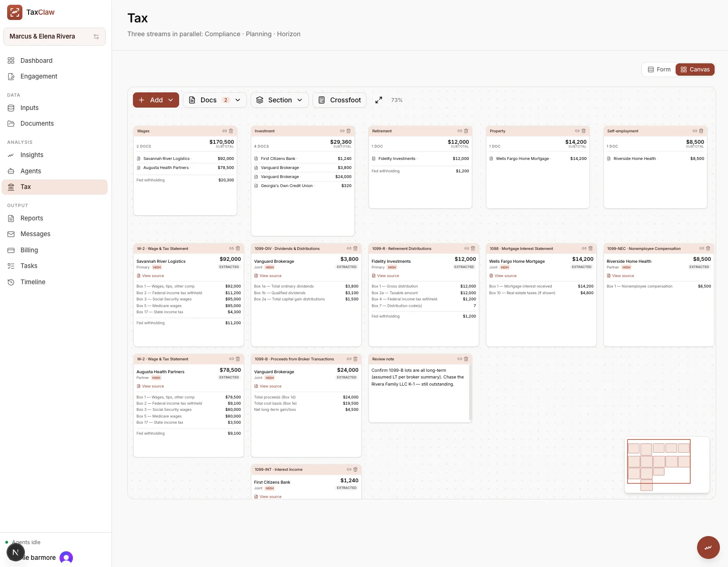View source for Wells Fargo Home Mortgage
The width and height of the screenshot is (728, 567).
click(x=503, y=276)
